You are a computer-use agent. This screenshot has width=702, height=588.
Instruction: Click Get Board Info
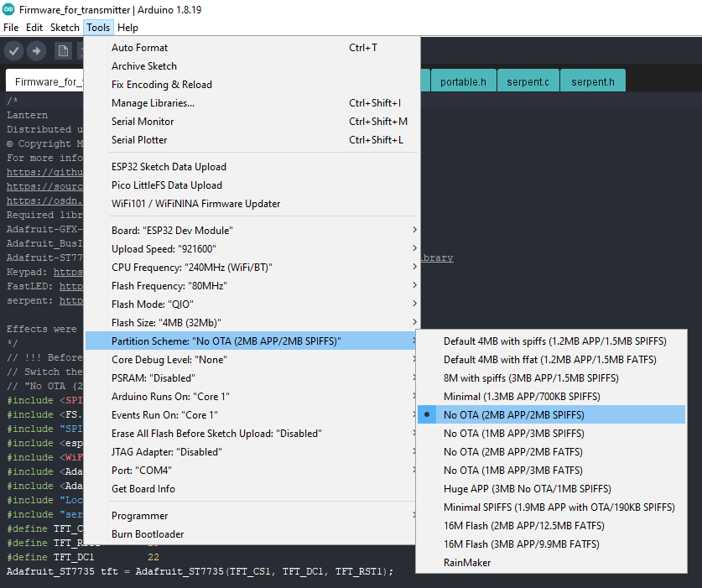252,488
